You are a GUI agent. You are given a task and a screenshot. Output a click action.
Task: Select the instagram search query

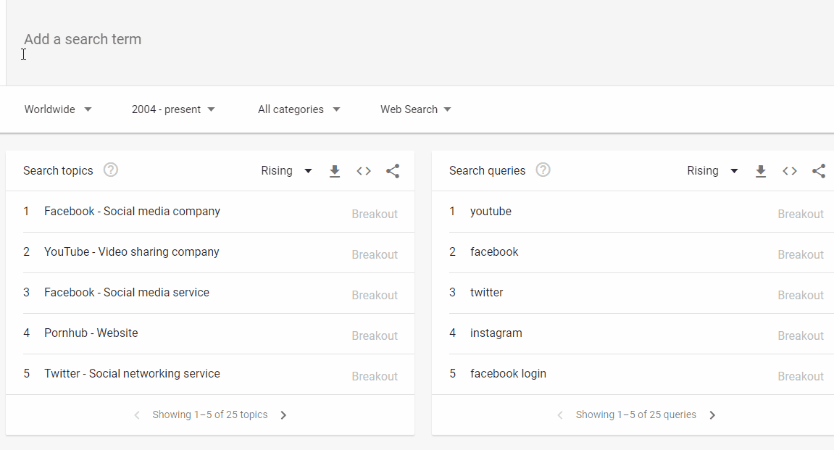[x=496, y=333]
